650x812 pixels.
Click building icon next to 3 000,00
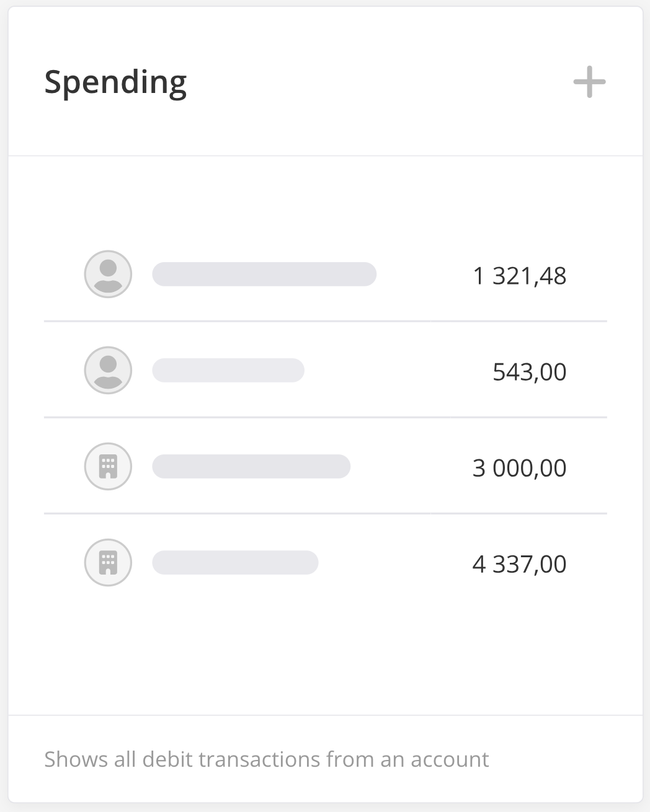(x=108, y=466)
